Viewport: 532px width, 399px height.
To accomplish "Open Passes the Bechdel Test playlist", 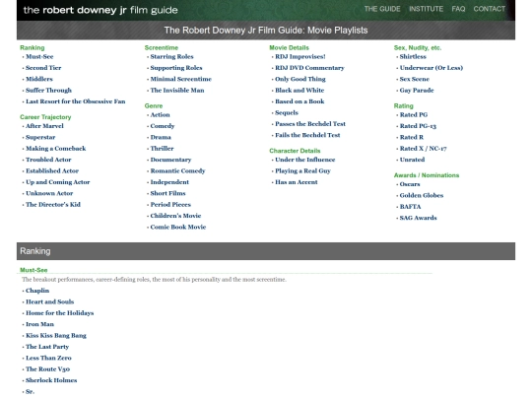I will tap(310, 124).
